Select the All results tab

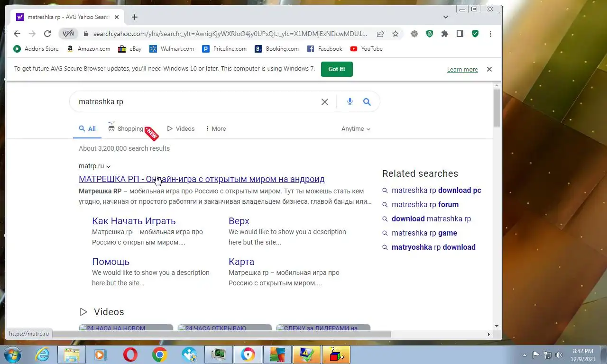click(x=87, y=128)
